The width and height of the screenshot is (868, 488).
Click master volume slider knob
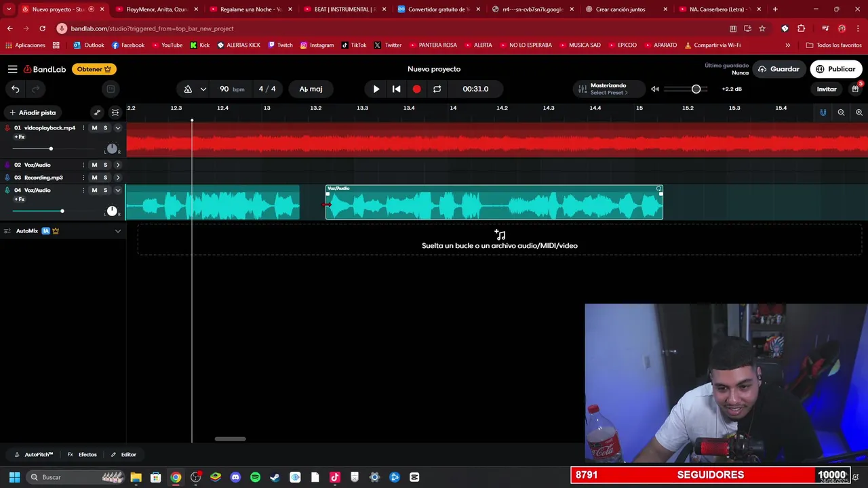[696, 89]
